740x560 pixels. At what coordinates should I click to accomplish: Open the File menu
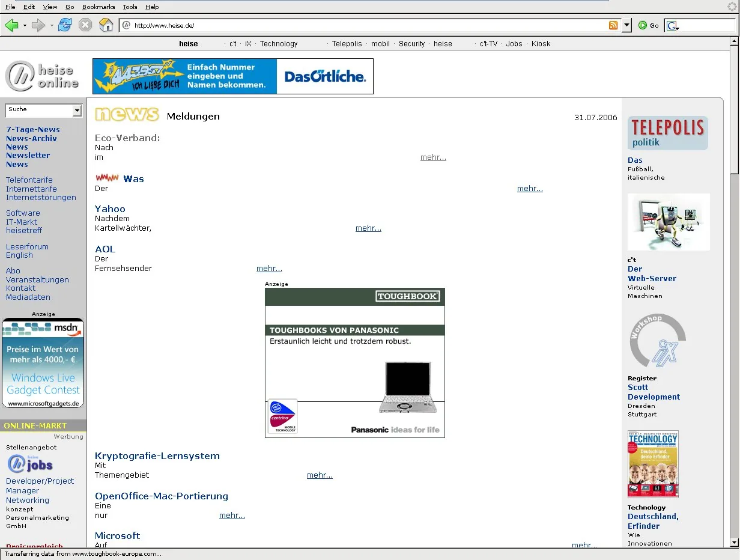[x=10, y=7]
